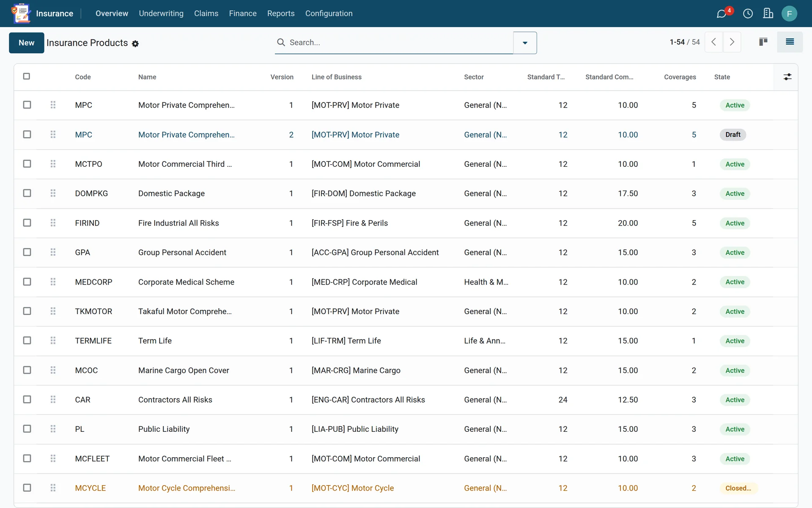This screenshot has width=812, height=508.
Task: Open the messages chat icon
Action: (721, 14)
